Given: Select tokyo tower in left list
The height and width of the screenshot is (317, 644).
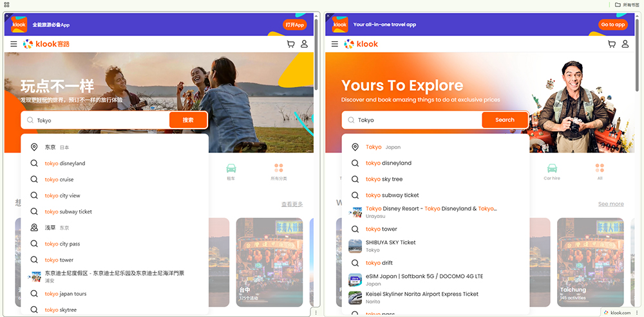Looking at the screenshot, I should tap(115, 260).
